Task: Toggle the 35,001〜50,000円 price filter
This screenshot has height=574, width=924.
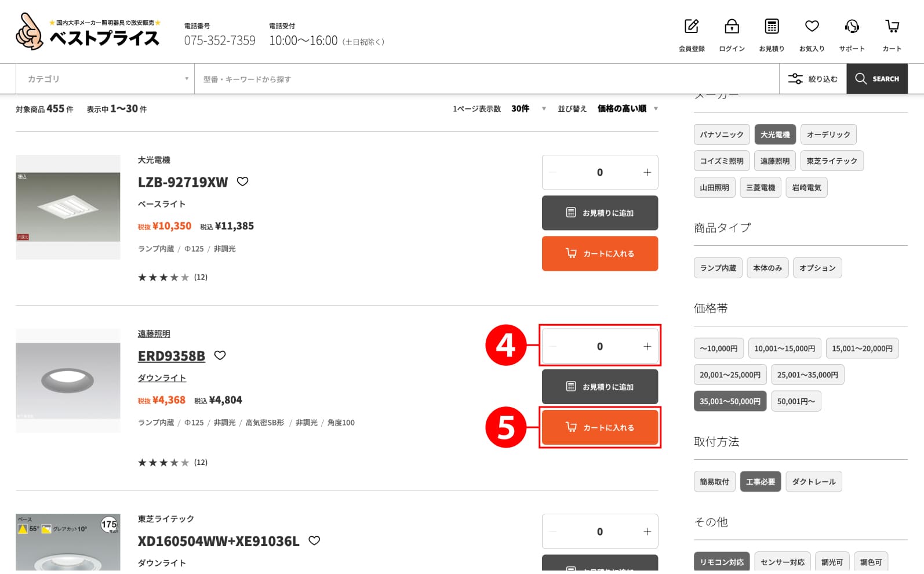Action: (730, 401)
